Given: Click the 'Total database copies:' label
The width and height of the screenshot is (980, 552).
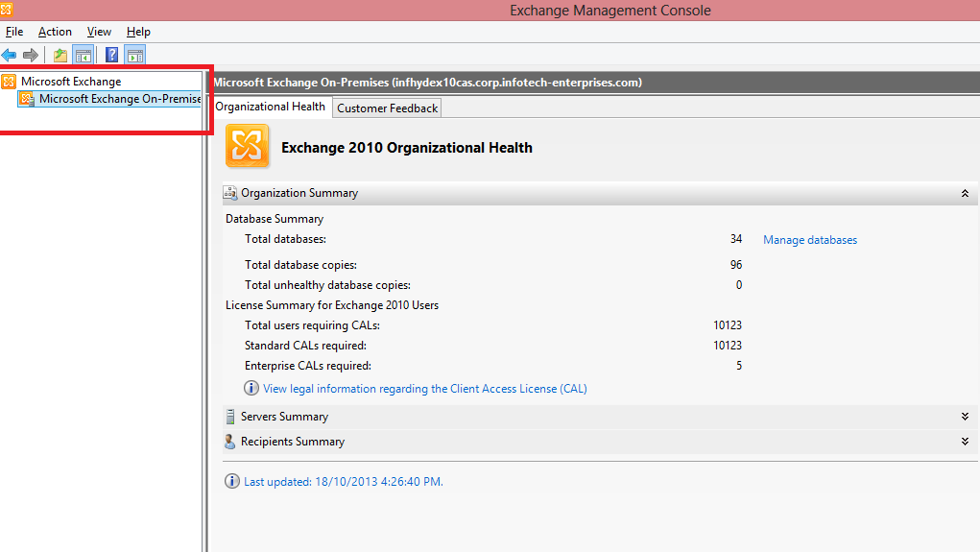Looking at the screenshot, I should [x=300, y=265].
